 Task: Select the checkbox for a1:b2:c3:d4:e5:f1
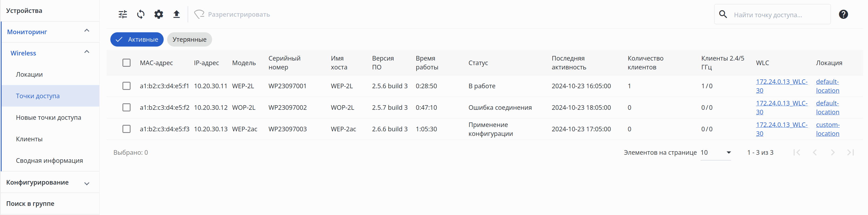coord(126,86)
